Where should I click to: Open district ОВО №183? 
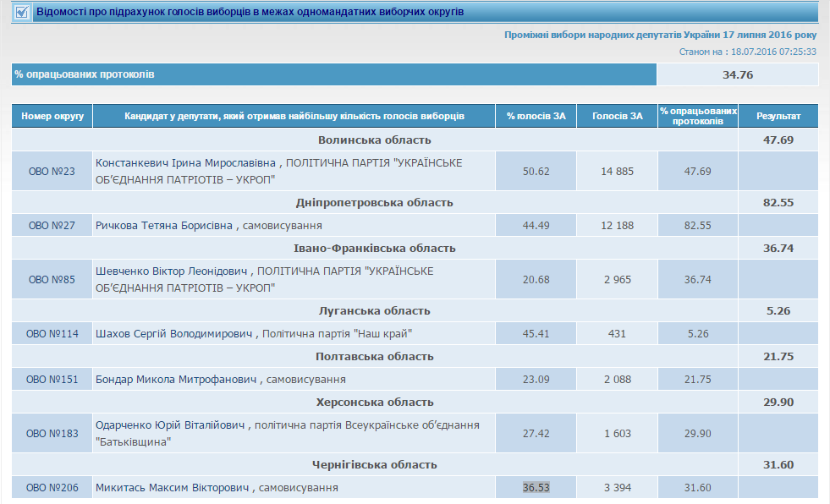pyautogui.click(x=52, y=434)
